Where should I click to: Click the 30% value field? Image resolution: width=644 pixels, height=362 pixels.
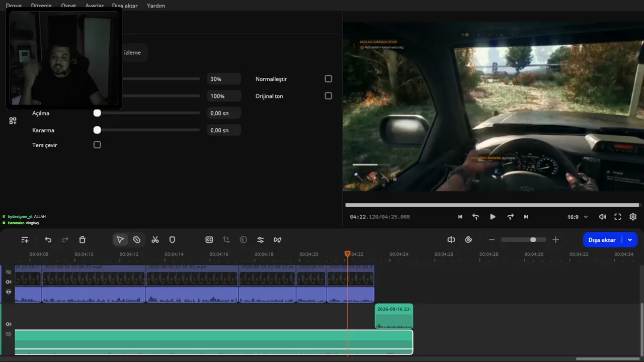tap(224, 79)
